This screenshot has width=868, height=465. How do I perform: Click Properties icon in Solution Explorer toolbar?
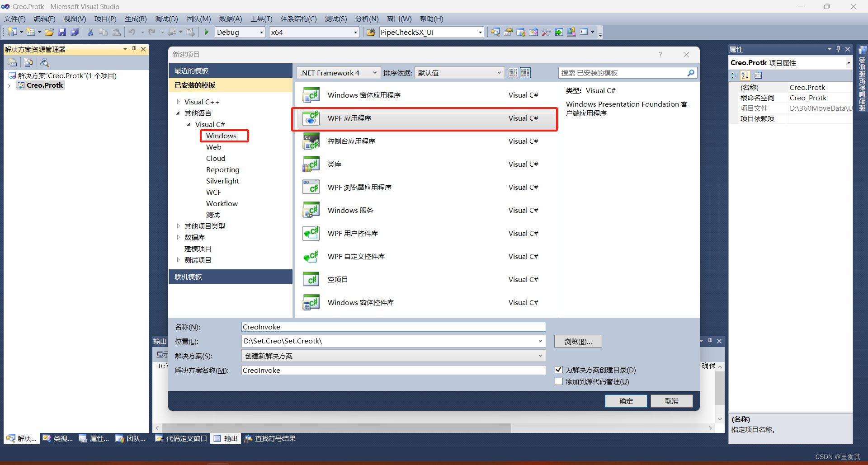click(x=12, y=62)
